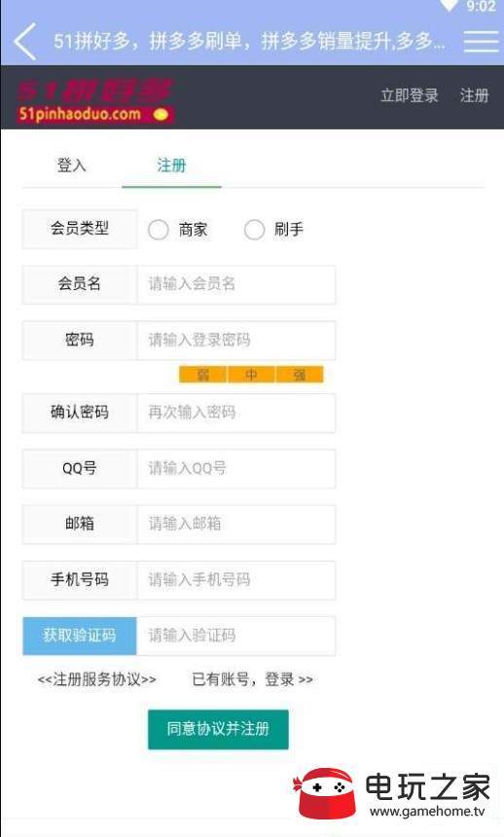Viewport: 504px width, 837px height.
Task: Switch to the 注册 tab
Action: coord(171,165)
